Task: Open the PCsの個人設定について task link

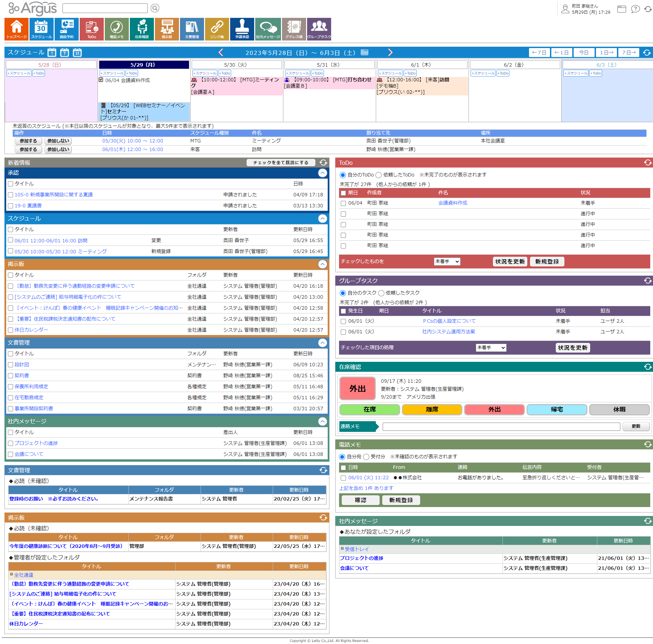Action: pyautogui.click(x=449, y=321)
